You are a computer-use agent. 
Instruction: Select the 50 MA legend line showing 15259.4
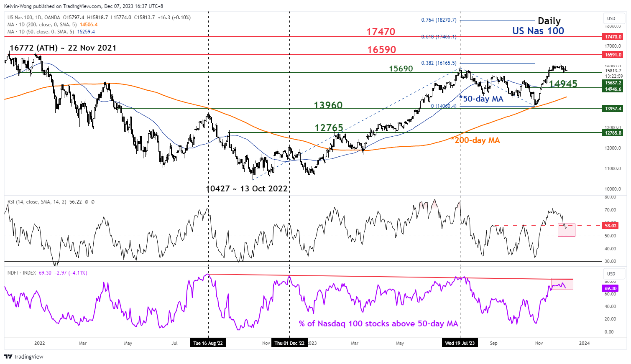(51, 32)
